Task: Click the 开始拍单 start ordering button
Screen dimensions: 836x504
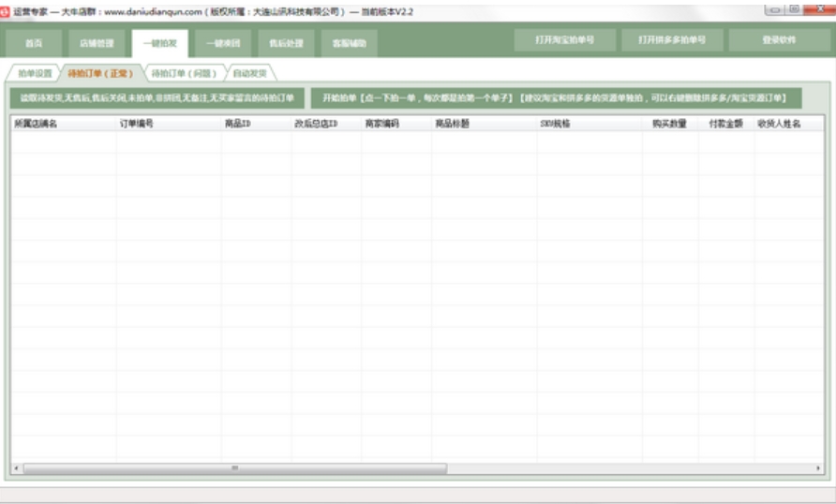Action: [556, 97]
